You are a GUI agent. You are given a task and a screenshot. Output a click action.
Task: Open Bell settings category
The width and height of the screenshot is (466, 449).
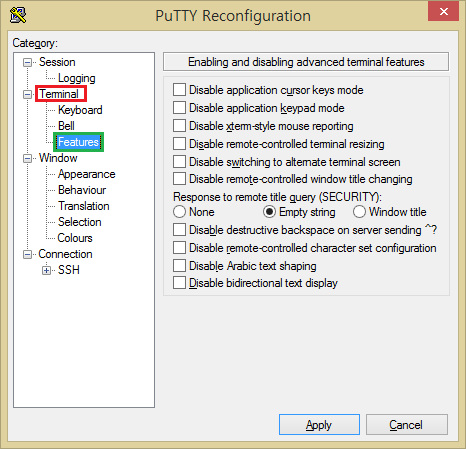[66, 126]
